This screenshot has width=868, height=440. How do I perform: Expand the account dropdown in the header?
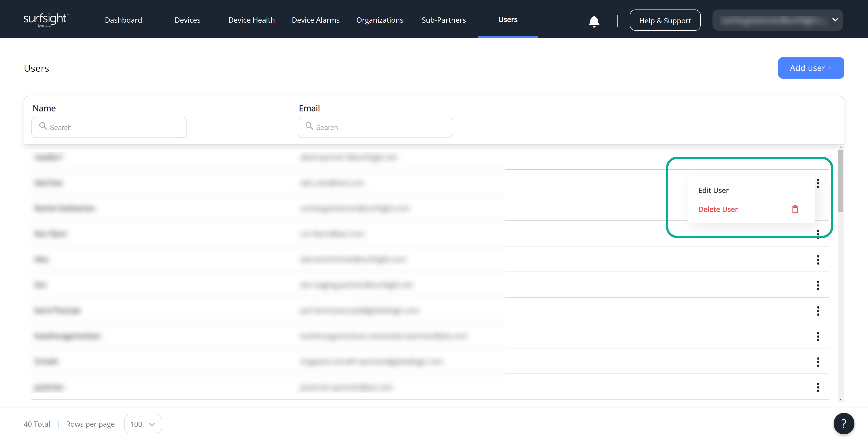777,20
